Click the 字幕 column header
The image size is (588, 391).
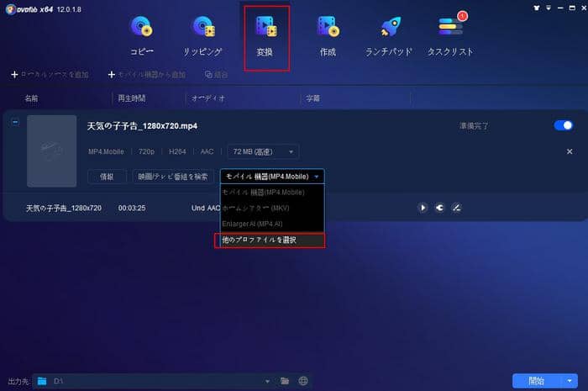[x=312, y=98]
